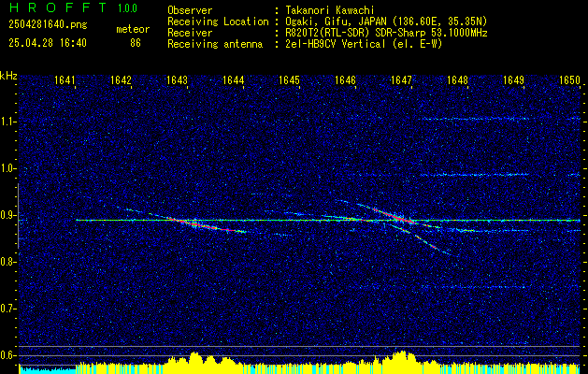Click the 1.0 kHz frequency label
Screen dimensions: 588x374
point(8,168)
